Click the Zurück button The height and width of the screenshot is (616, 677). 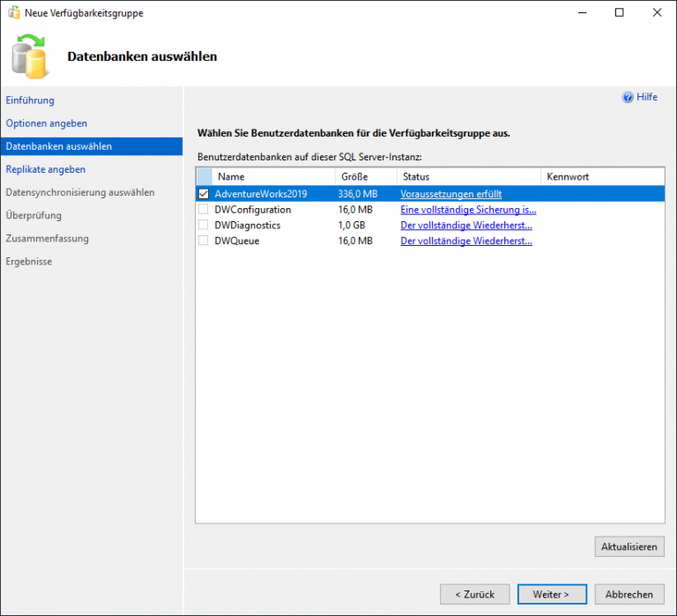[x=474, y=595]
